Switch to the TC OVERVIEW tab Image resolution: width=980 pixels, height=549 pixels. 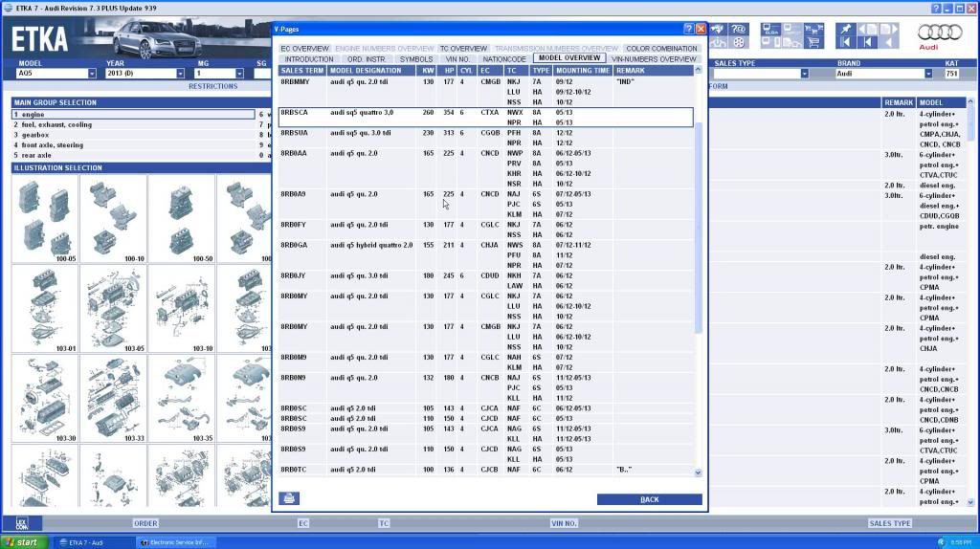(x=463, y=49)
